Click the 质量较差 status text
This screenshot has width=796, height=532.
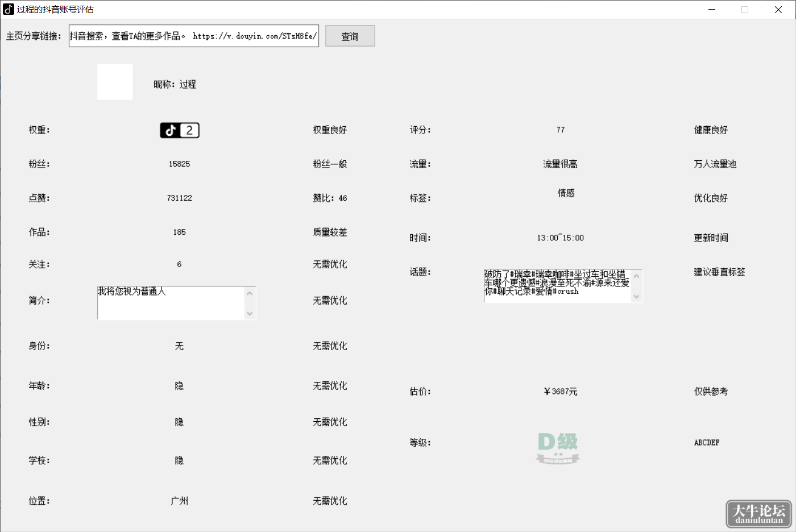click(330, 232)
